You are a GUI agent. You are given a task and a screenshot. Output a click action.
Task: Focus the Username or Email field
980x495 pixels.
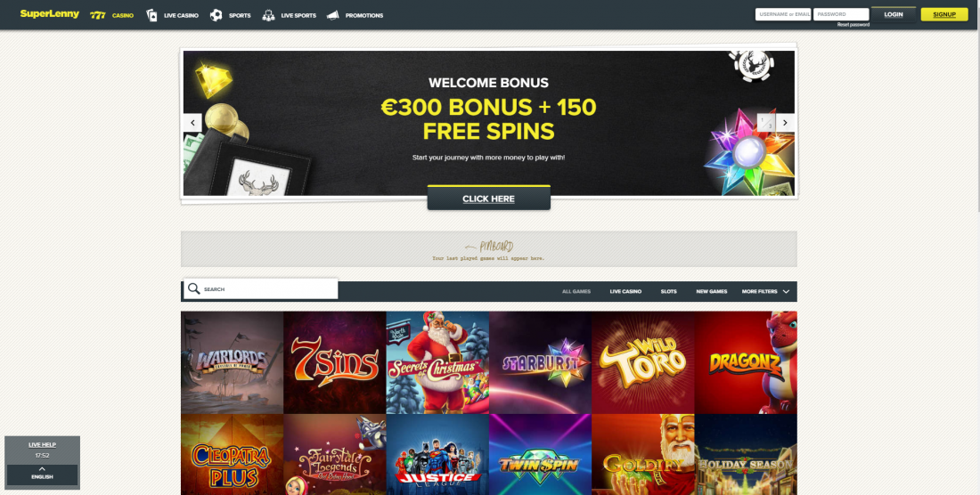pyautogui.click(x=782, y=14)
